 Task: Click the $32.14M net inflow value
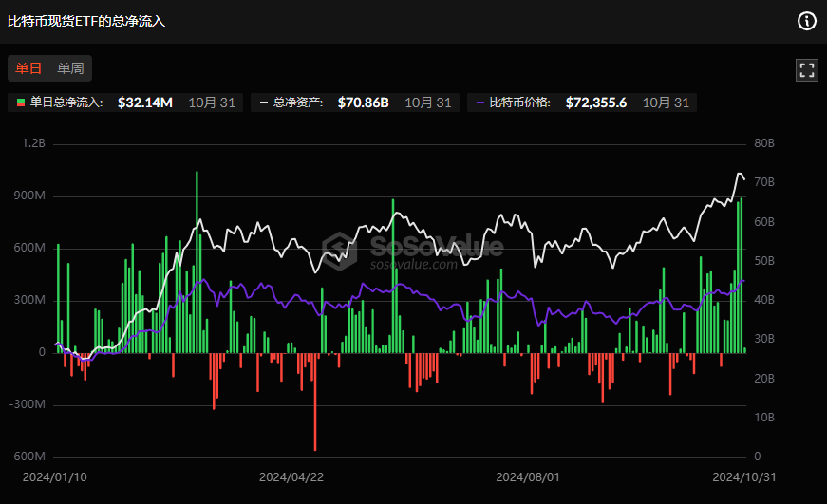tap(145, 103)
